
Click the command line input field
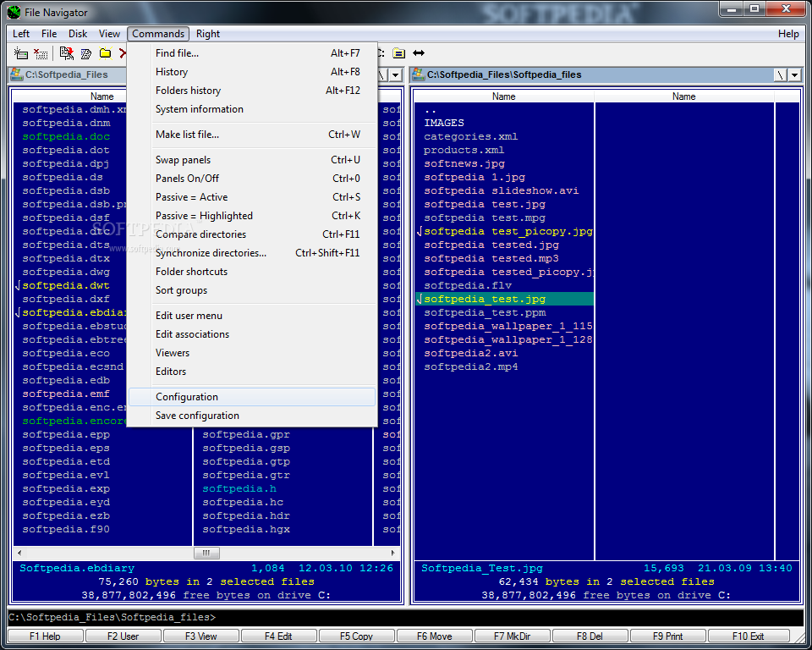(x=406, y=617)
